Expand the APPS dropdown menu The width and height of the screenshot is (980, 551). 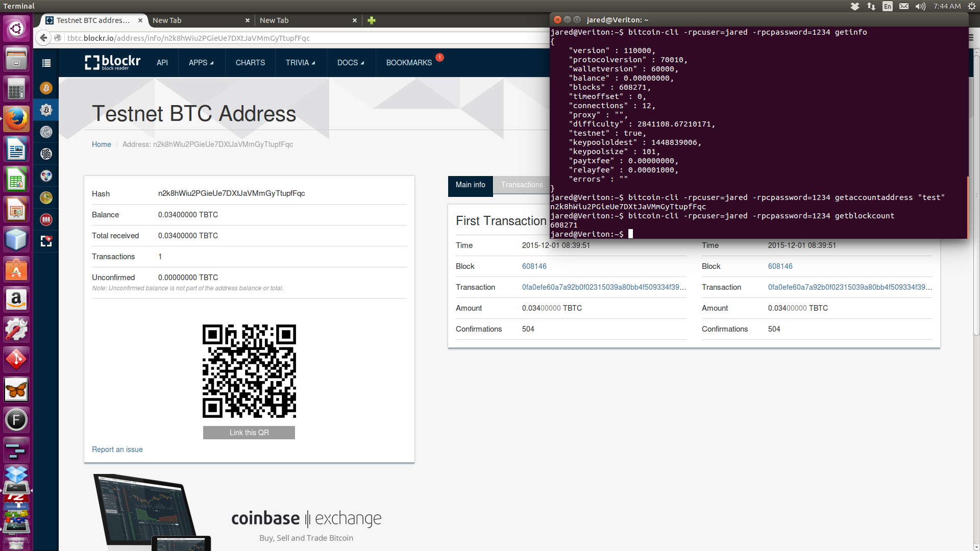click(201, 63)
